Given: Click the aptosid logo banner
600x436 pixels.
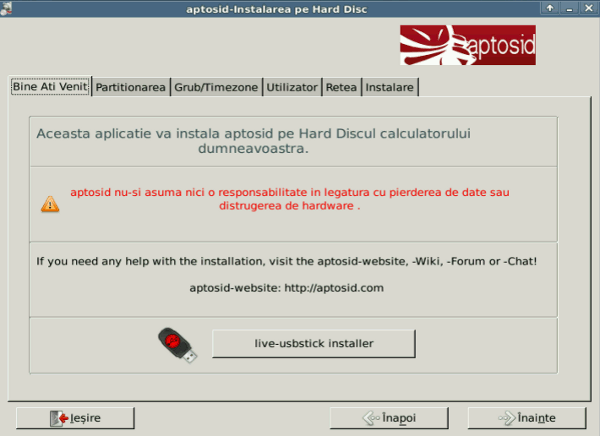Looking at the screenshot, I should (468, 45).
